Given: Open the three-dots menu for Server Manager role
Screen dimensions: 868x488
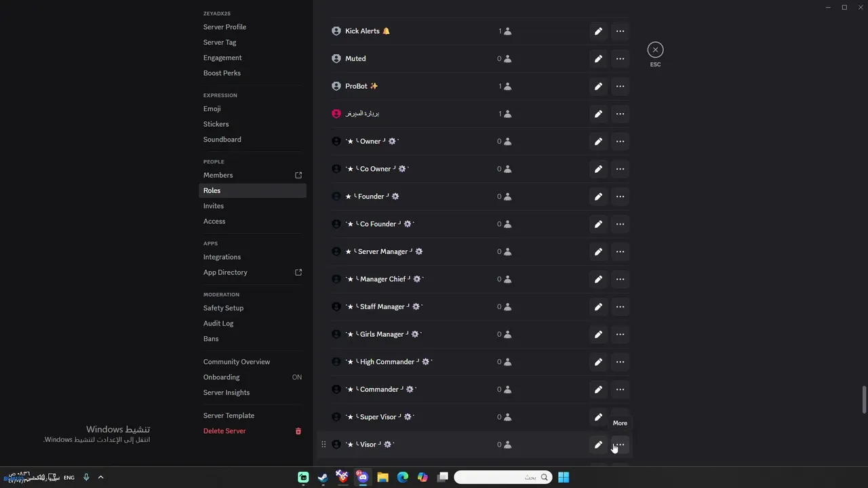Looking at the screenshot, I should [620, 251].
